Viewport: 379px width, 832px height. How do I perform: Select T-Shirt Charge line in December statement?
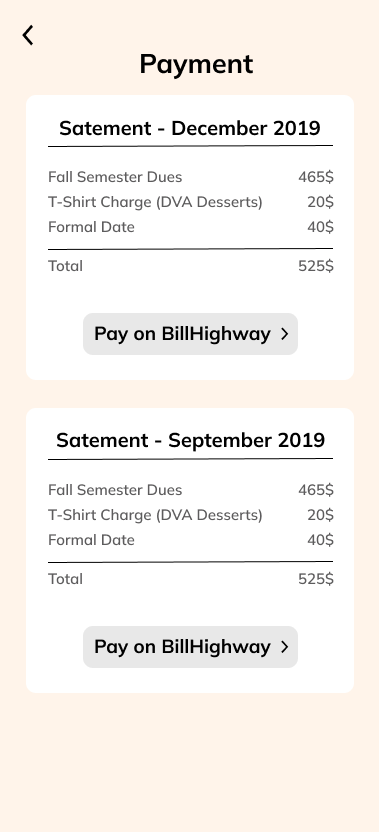point(155,202)
